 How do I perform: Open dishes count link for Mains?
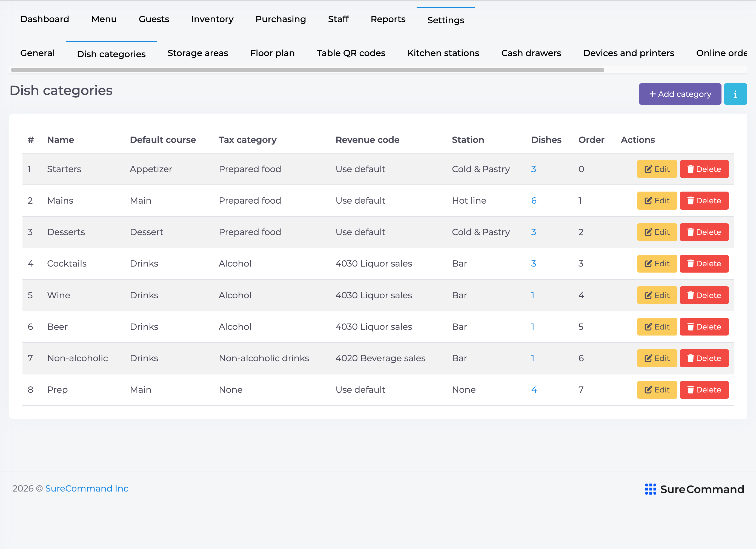click(534, 201)
